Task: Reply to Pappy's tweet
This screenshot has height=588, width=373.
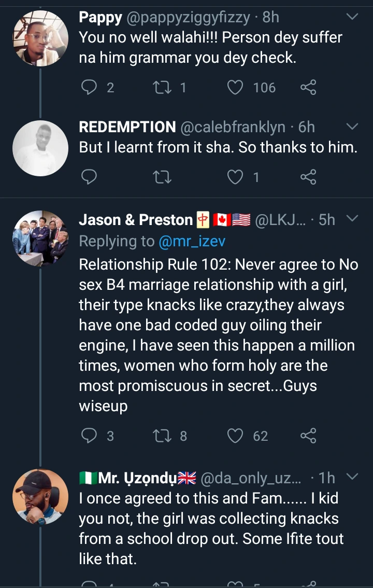Action: 90,88
